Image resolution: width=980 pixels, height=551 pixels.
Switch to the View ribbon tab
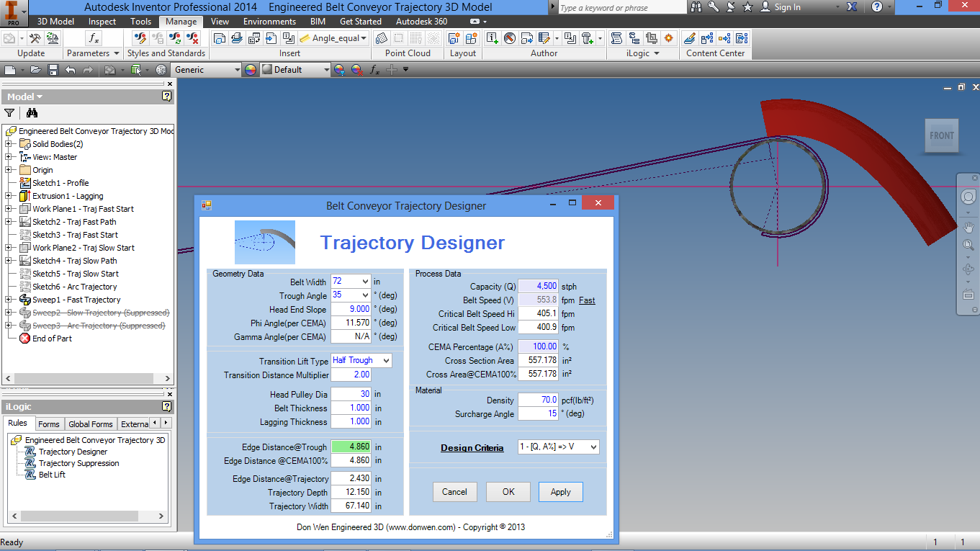click(220, 22)
